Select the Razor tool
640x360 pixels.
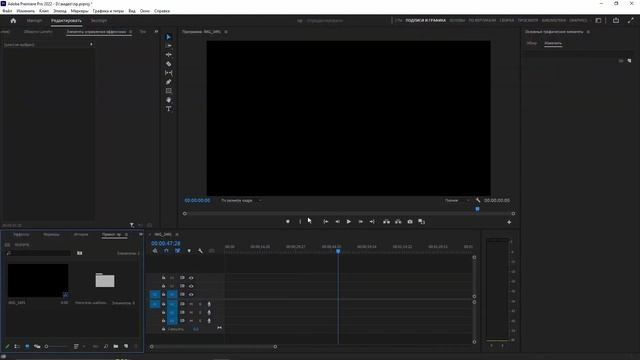(x=169, y=64)
